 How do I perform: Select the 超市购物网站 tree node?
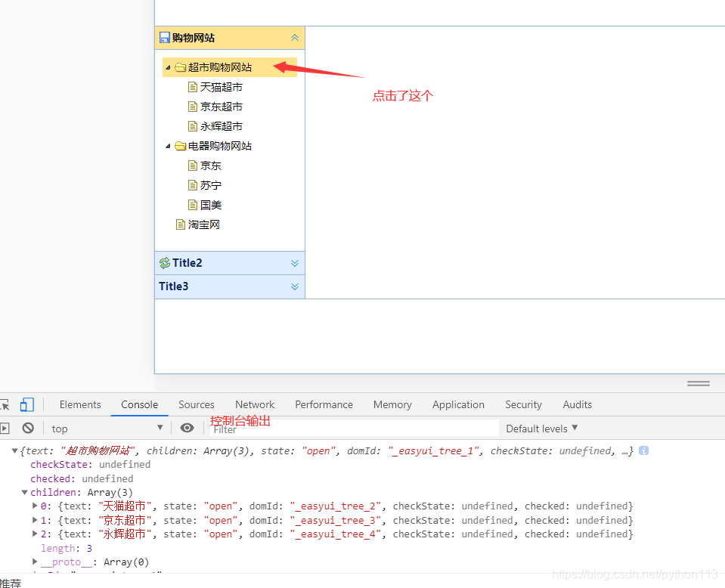click(230, 67)
